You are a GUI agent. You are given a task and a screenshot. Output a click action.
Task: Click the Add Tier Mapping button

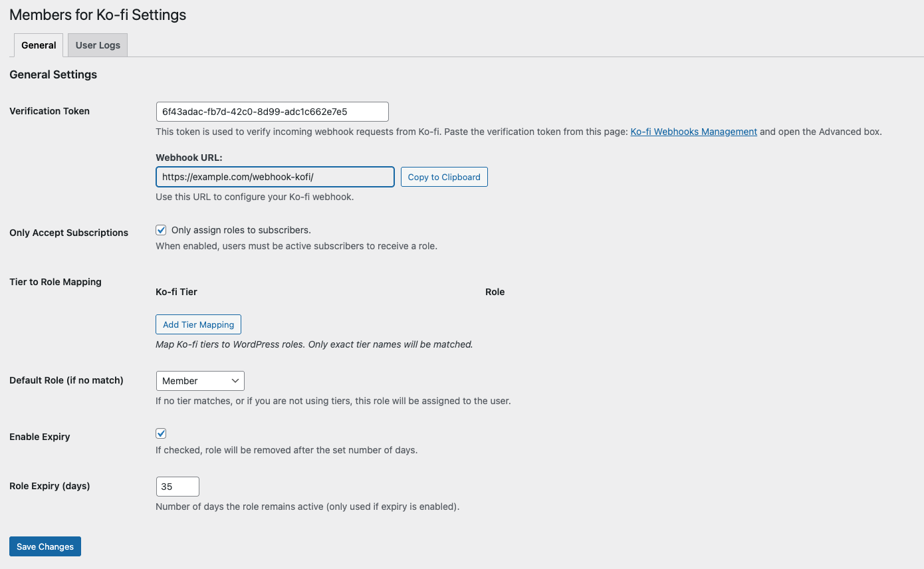coord(198,324)
